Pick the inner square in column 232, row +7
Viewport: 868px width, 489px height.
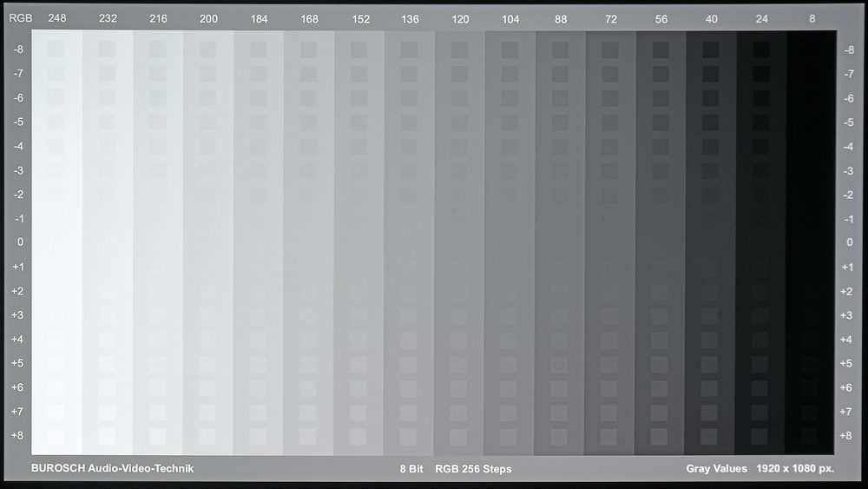(x=107, y=411)
